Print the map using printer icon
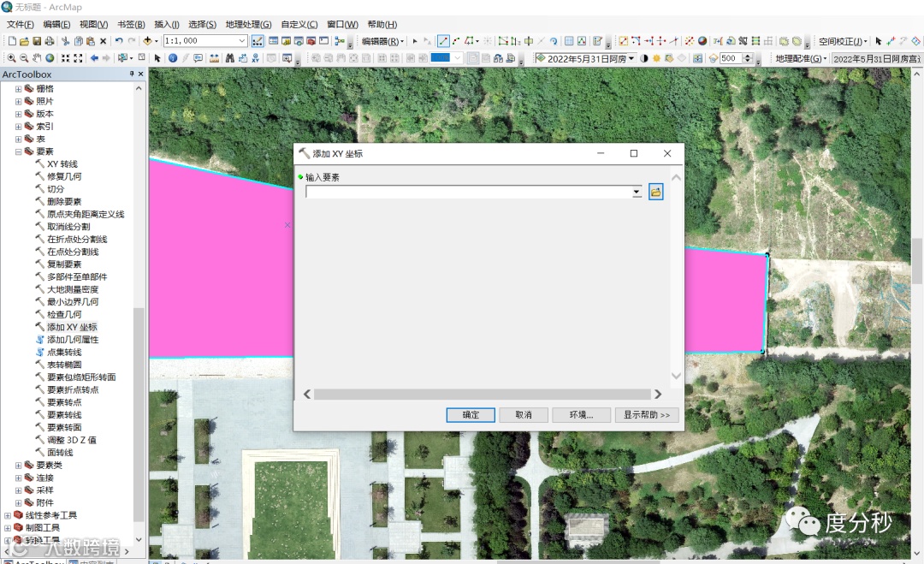 tap(49, 41)
